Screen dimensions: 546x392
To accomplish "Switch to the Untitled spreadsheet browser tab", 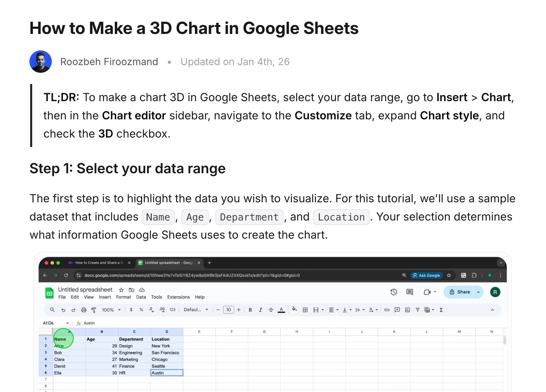I will click(169, 263).
